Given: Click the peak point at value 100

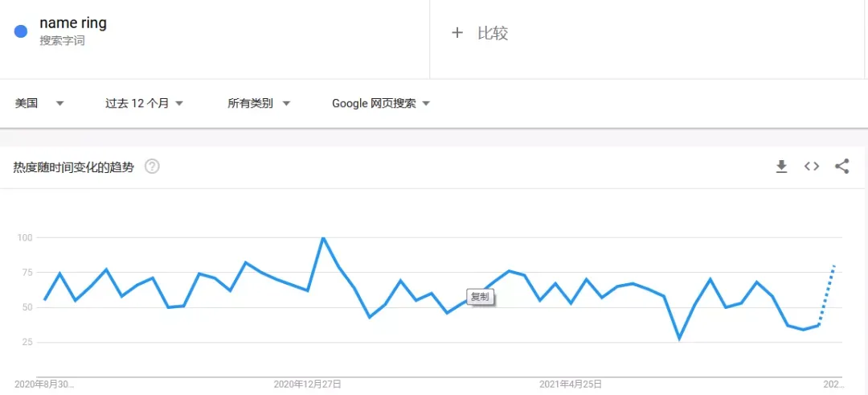Looking at the screenshot, I should point(323,237).
